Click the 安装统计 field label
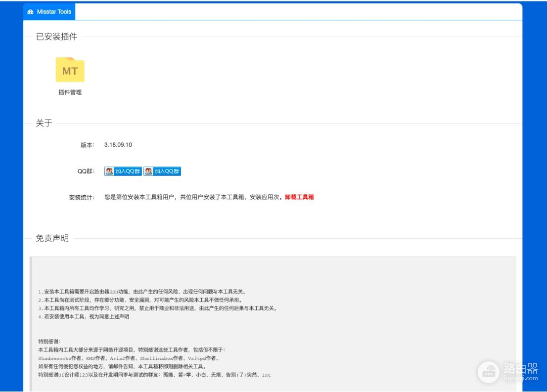The image size is (547, 392). coord(82,197)
